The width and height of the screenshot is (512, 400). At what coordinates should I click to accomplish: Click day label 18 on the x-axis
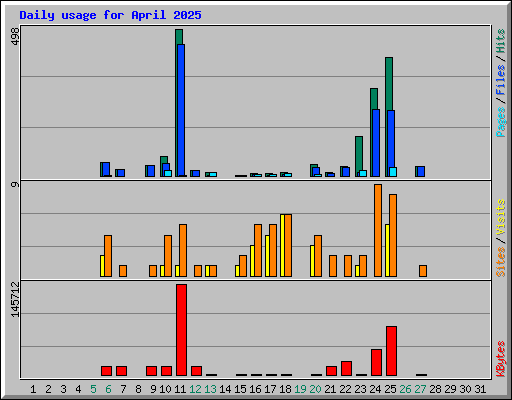click(285, 389)
